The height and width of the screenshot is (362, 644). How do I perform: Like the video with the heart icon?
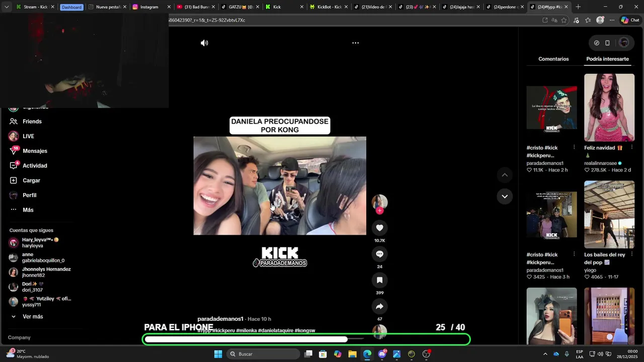pyautogui.click(x=379, y=228)
